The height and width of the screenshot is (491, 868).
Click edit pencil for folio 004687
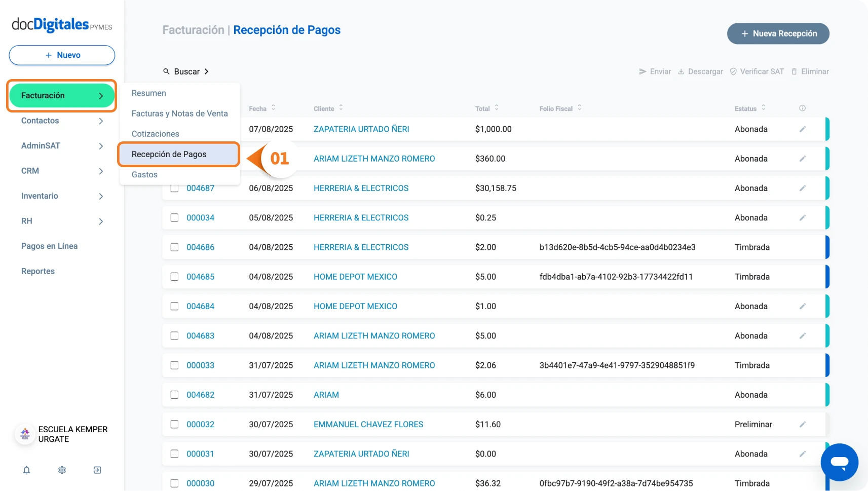pos(803,188)
